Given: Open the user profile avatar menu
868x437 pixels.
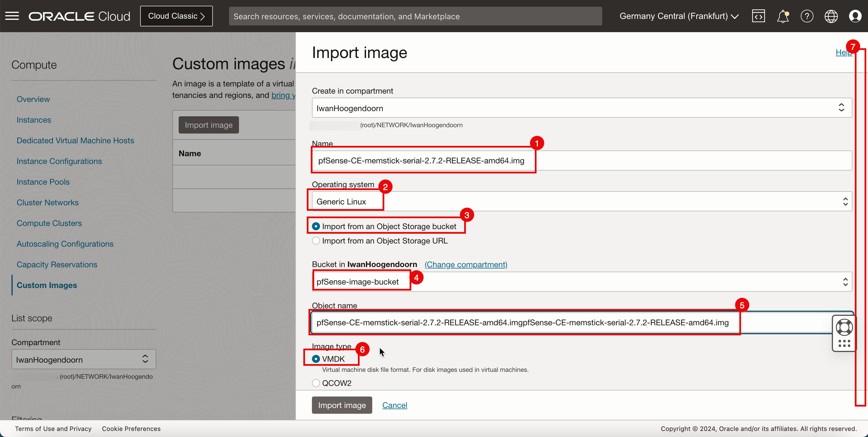Looking at the screenshot, I should point(855,16).
